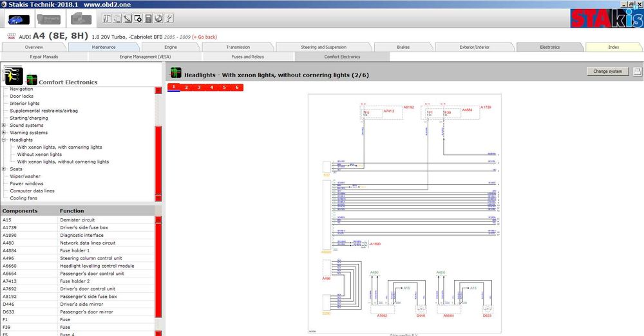This screenshot has height=336, width=644.
Task: Click small Comfort Electronics circuit icon in left panel
Action: pyautogui.click(x=32, y=79)
